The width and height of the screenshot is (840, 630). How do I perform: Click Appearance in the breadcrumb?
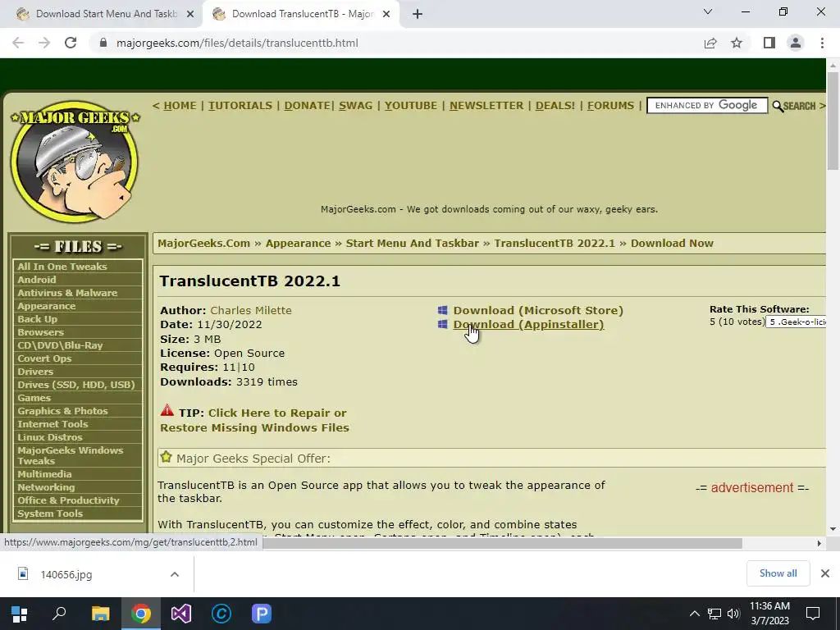[x=298, y=243]
